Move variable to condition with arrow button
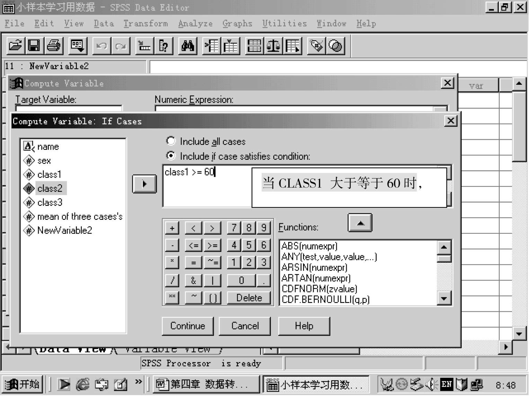This screenshot has height=399, width=532. (x=144, y=184)
